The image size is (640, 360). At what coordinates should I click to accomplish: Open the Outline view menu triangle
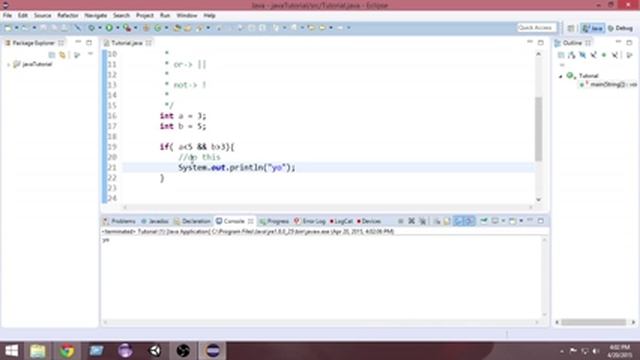tap(562, 65)
